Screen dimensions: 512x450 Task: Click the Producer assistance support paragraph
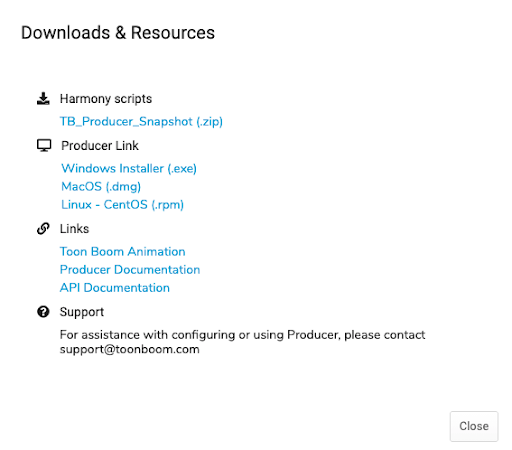coord(243,342)
